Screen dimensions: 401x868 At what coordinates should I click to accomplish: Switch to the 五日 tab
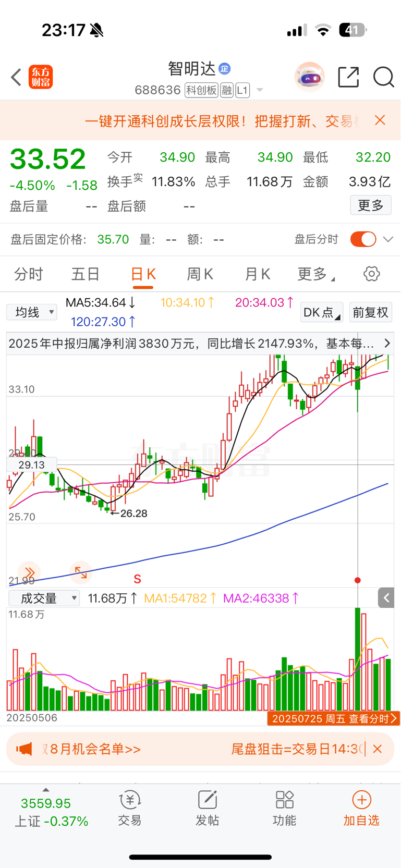click(86, 274)
